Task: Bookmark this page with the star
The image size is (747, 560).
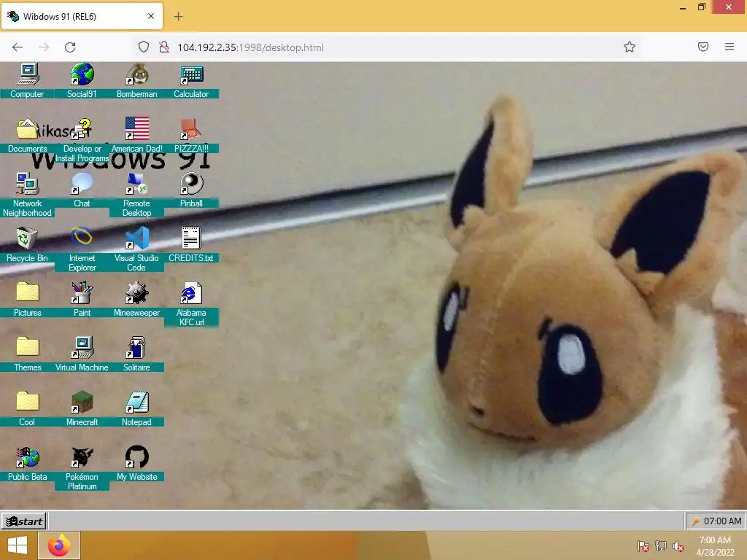Action: (x=630, y=47)
